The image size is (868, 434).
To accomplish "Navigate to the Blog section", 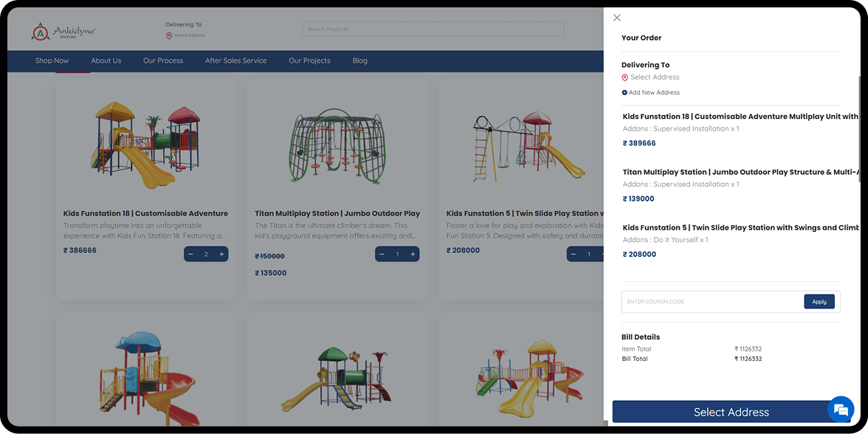I will [x=360, y=61].
